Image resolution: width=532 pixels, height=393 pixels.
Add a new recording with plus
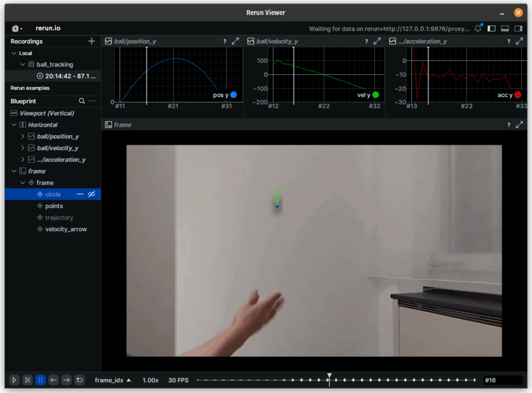tap(91, 42)
